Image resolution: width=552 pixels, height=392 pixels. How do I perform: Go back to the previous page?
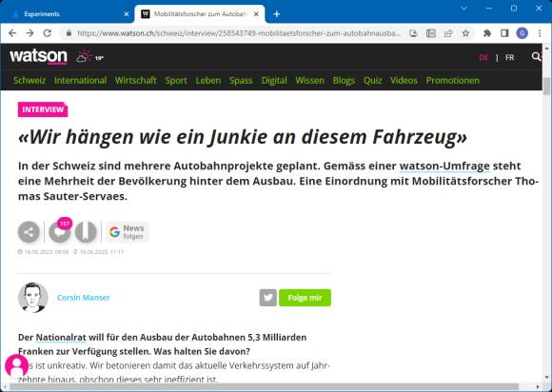[12, 33]
